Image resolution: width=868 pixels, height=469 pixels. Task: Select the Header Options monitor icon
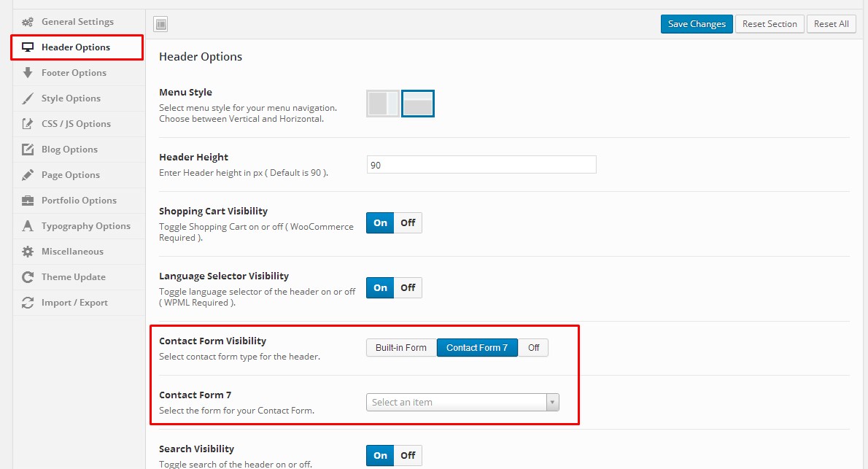point(28,47)
